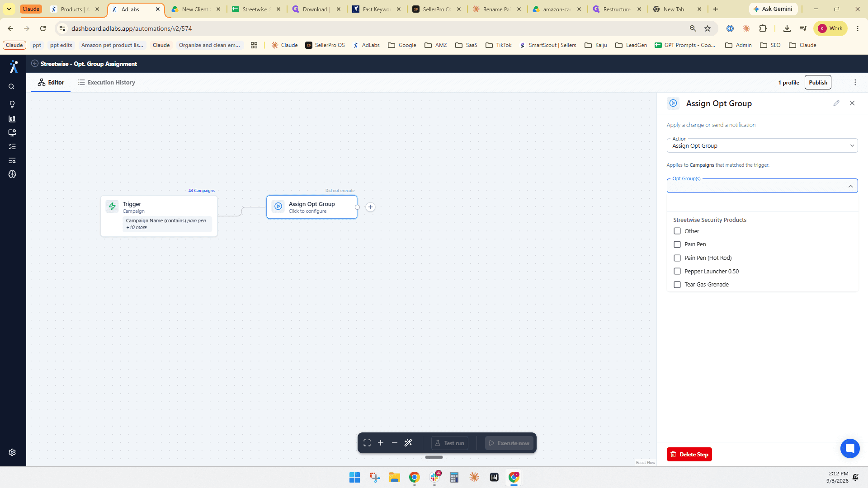Open the list search sidebar icon
Viewport: 868px width, 488px height.
tap(12, 160)
